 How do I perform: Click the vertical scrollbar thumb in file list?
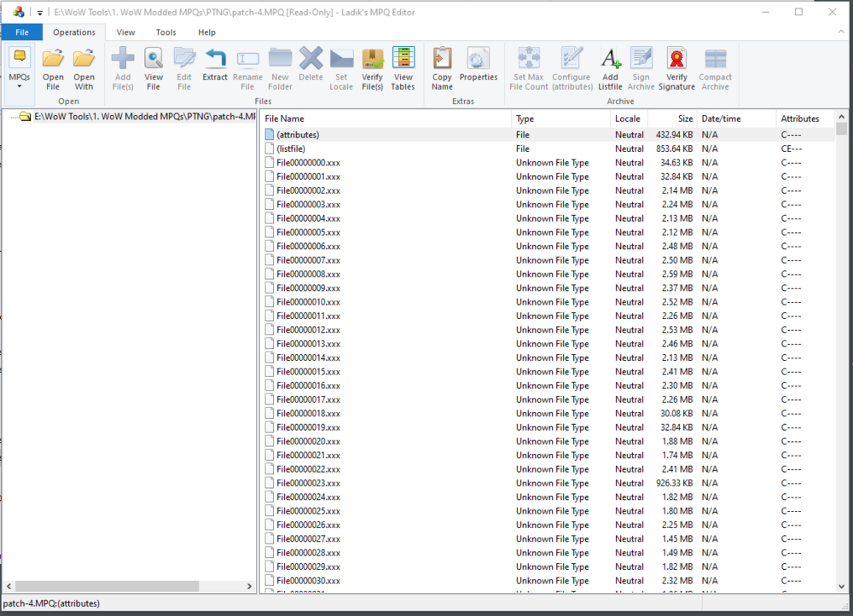point(842,129)
